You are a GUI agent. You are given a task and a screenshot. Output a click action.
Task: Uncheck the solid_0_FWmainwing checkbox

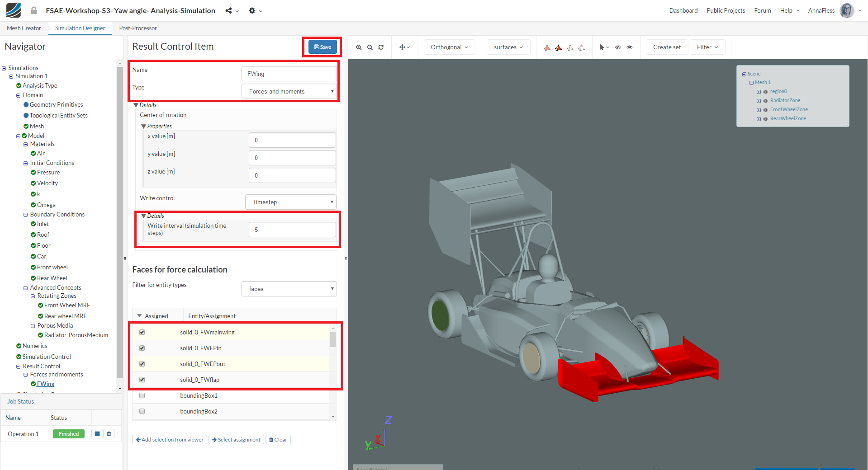(x=142, y=332)
